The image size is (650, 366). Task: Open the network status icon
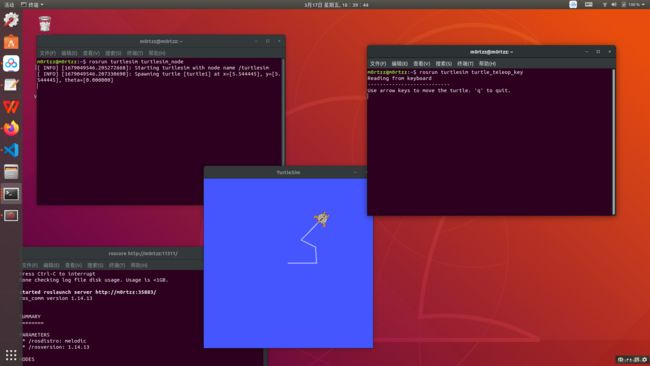tap(604, 5)
